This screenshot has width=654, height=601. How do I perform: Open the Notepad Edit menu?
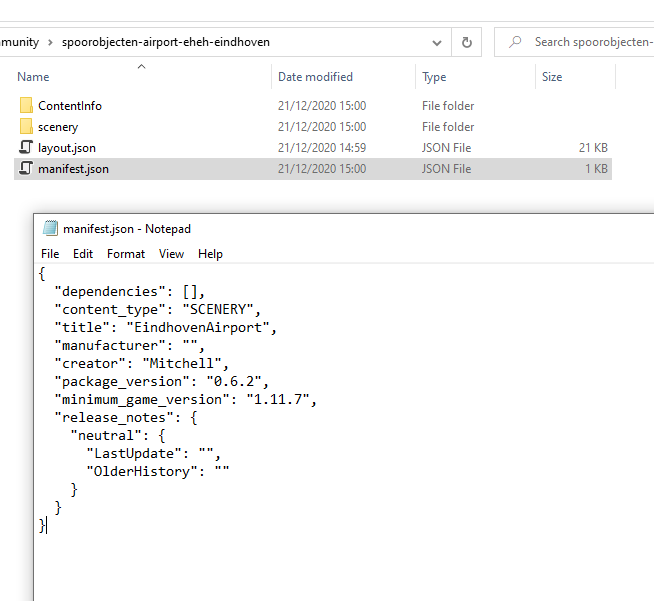pyautogui.click(x=83, y=254)
